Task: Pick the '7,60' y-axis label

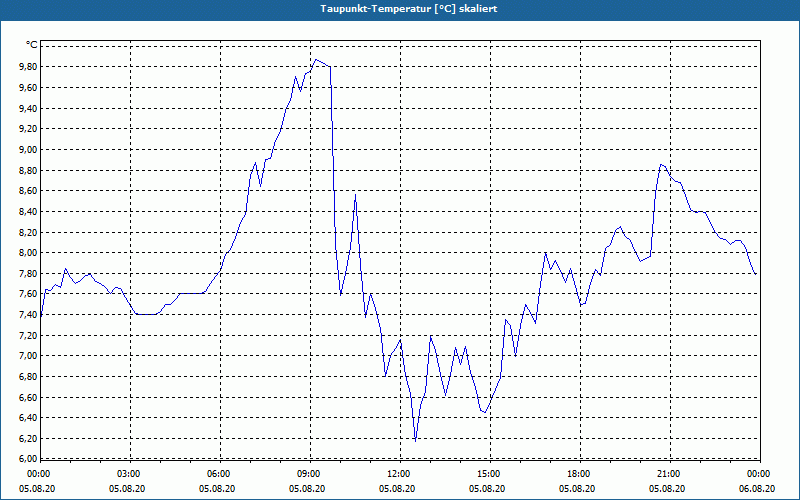Action: [x=29, y=294]
